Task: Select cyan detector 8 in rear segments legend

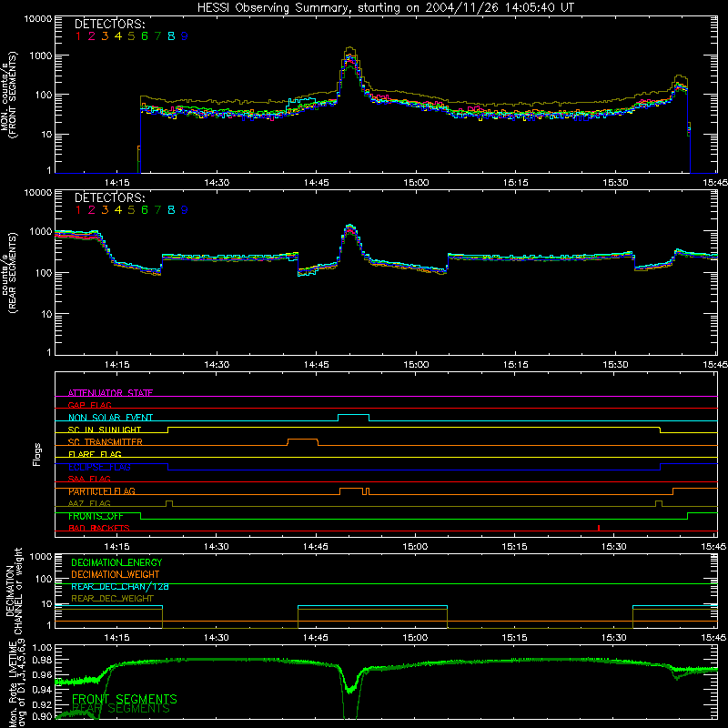Action: [171, 210]
